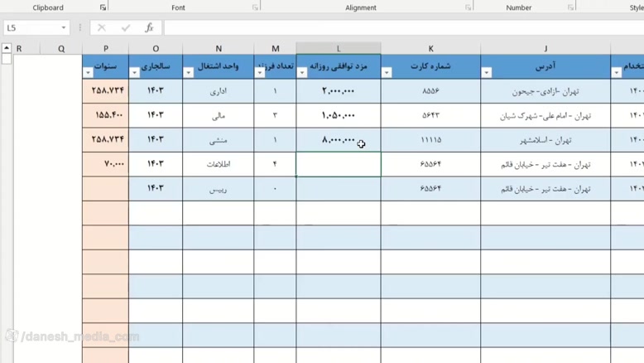Open the Font settings dialog launcher

click(255, 7)
